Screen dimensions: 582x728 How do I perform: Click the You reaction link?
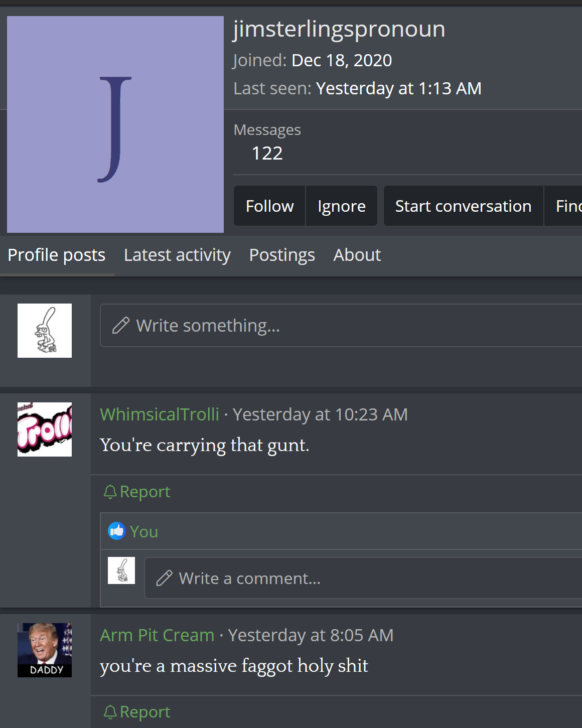[144, 531]
